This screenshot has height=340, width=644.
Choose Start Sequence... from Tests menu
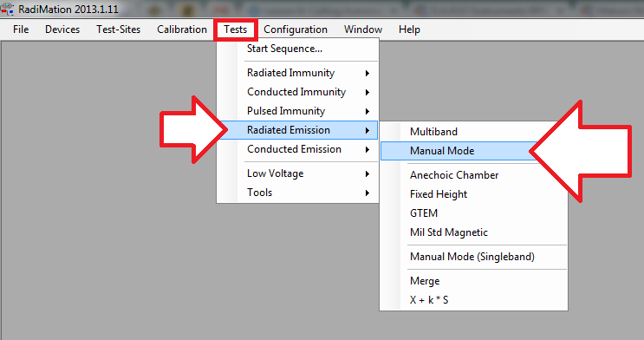pos(297,49)
